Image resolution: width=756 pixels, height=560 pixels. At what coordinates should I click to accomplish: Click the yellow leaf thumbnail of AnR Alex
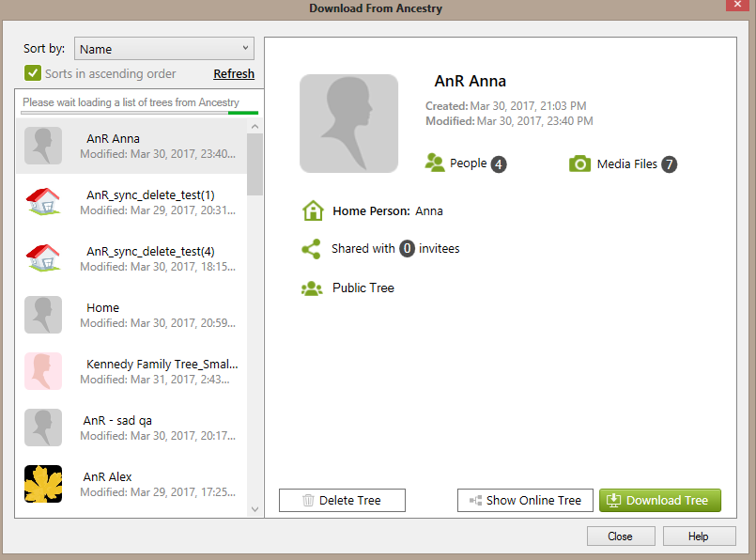click(43, 484)
